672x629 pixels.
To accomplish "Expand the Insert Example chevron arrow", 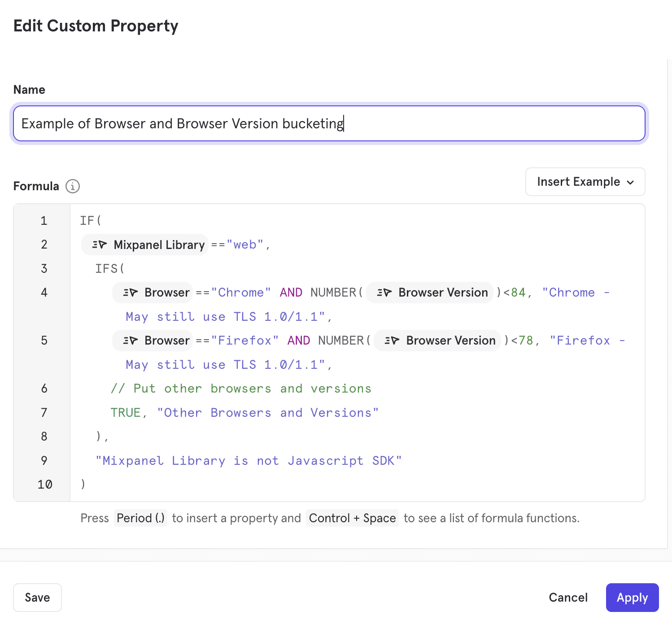I will click(630, 182).
